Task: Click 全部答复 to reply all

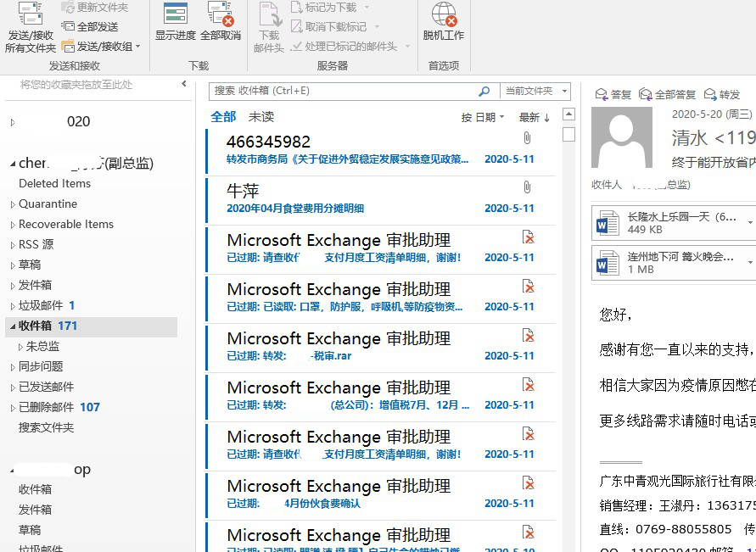Action: [667, 94]
